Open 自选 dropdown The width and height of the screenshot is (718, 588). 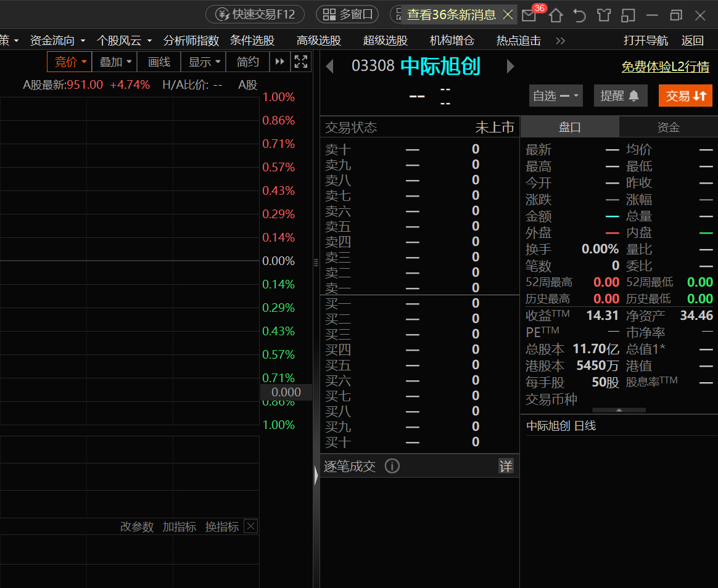(x=556, y=96)
